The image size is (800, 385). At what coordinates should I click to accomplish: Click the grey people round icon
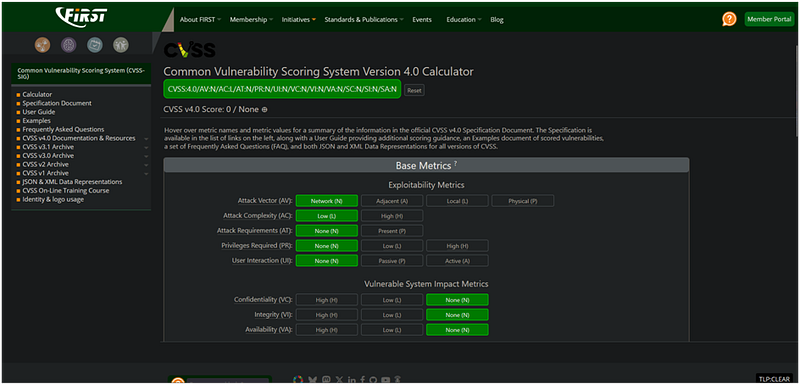pos(121,45)
